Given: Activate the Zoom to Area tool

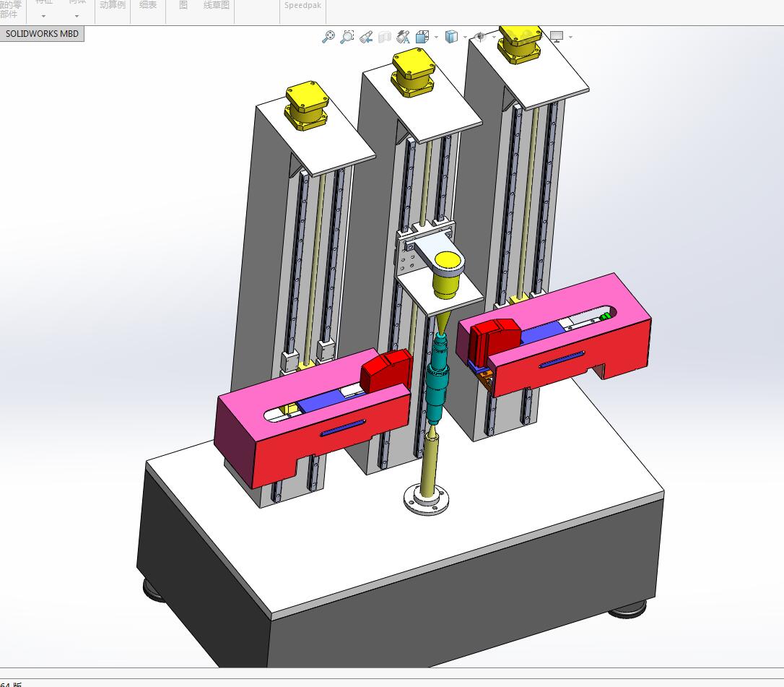Looking at the screenshot, I should (347, 36).
